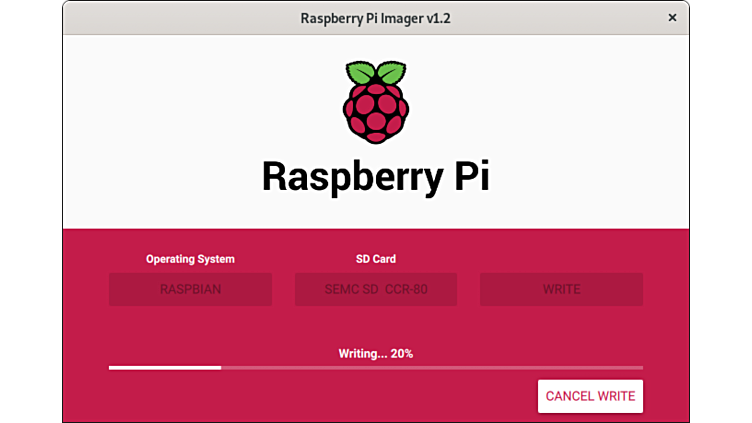
Task: Click the Raspberry Pi logo icon
Action: click(x=375, y=102)
